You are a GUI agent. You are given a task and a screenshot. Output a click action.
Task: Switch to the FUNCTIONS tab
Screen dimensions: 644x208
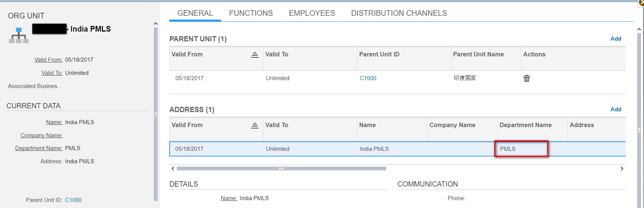pyautogui.click(x=251, y=13)
